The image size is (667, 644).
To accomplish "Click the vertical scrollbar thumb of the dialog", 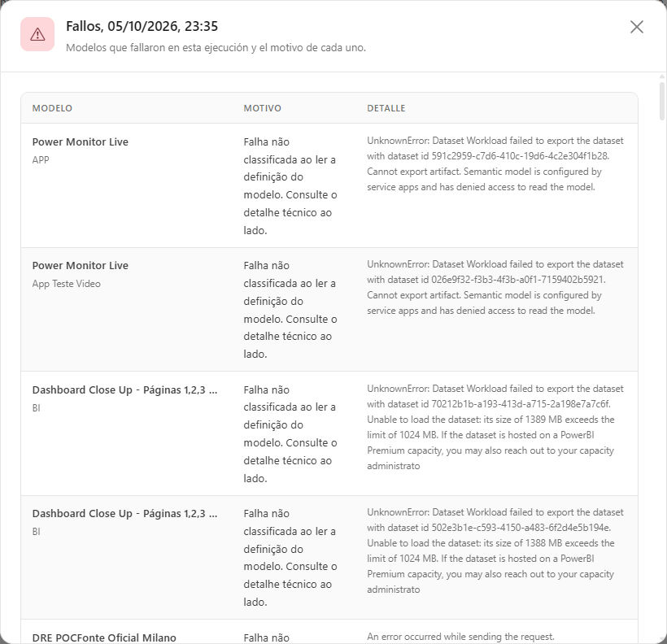I will pyautogui.click(x=661, y=102).
